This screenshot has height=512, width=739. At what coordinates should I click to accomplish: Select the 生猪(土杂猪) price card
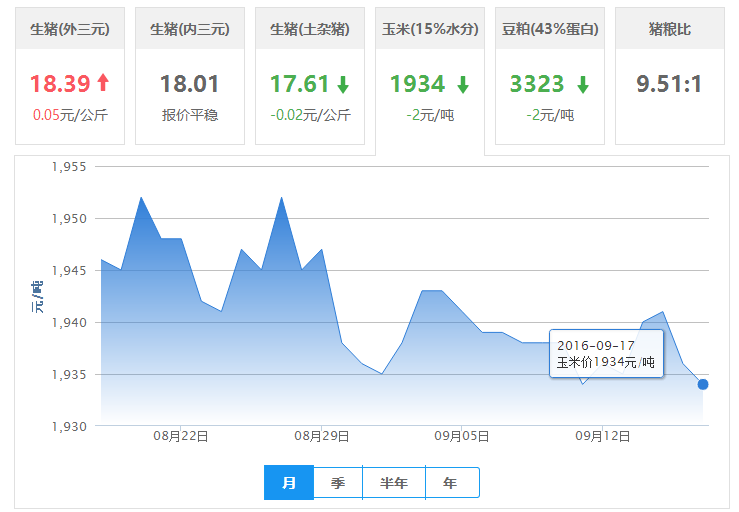(x=310, y=76)
